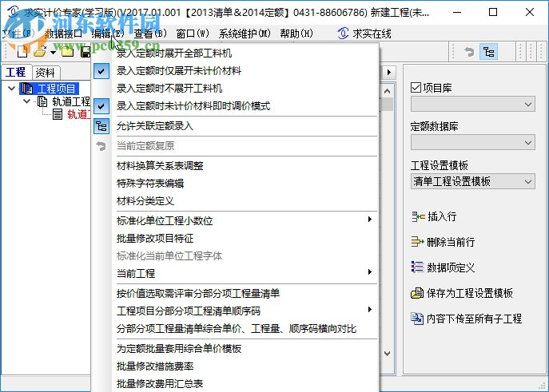
Task: Open the dropdown arrow beside open folder icon
Action: coord(53,53)
